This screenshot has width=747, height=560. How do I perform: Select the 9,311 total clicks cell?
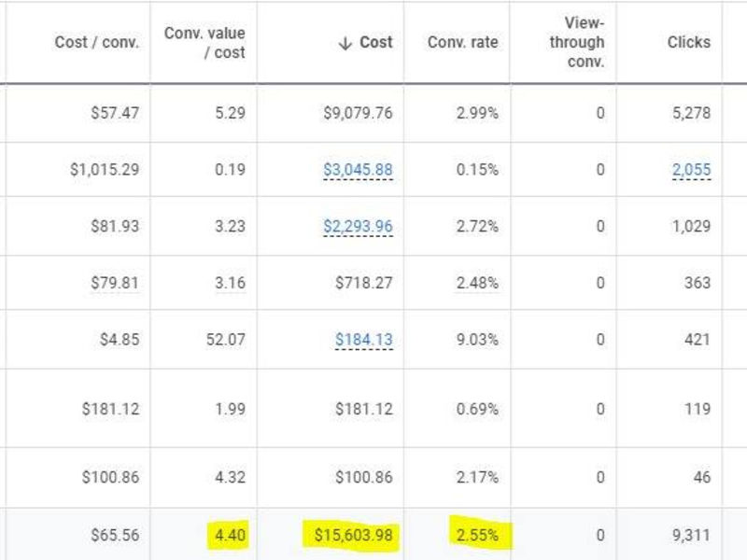691,535
